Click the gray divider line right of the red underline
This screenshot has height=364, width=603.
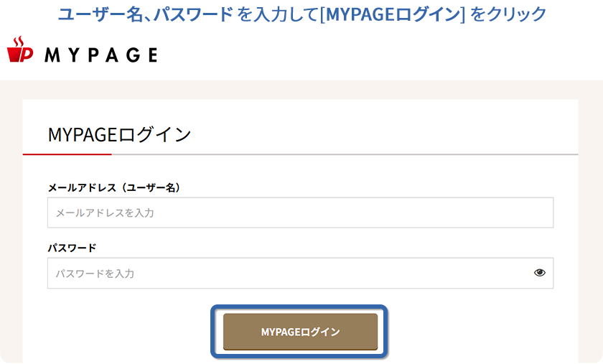345,154
